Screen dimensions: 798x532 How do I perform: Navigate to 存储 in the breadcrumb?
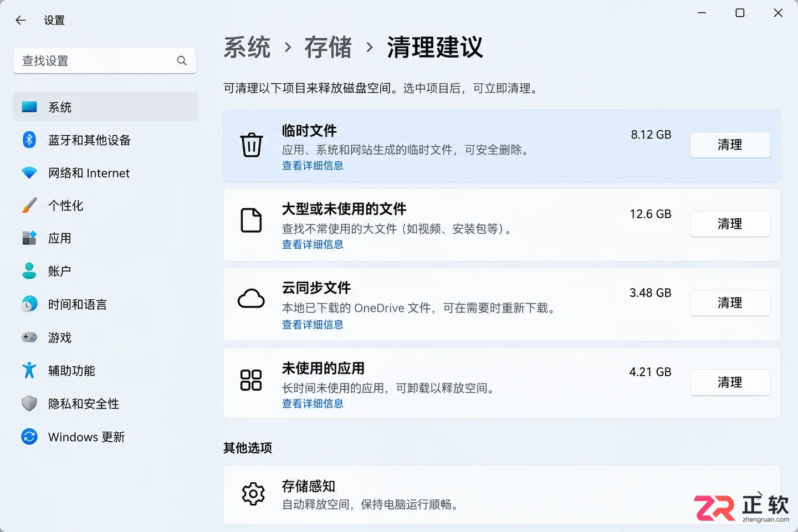328,47
